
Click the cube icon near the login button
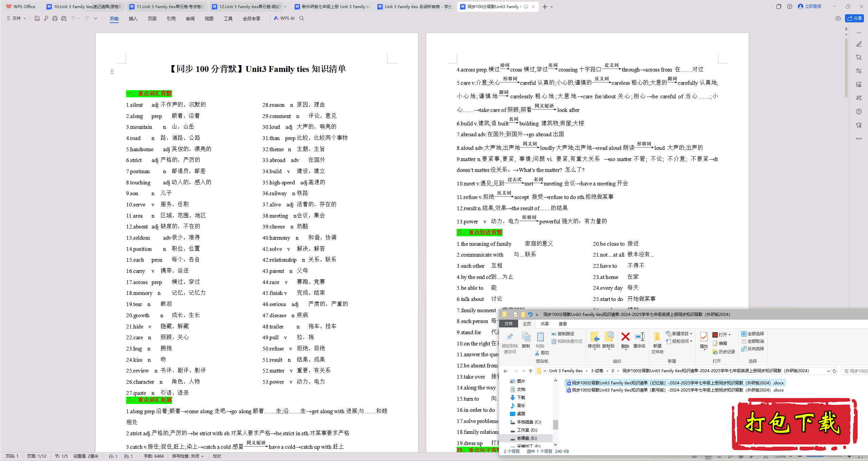click(790, 6)
